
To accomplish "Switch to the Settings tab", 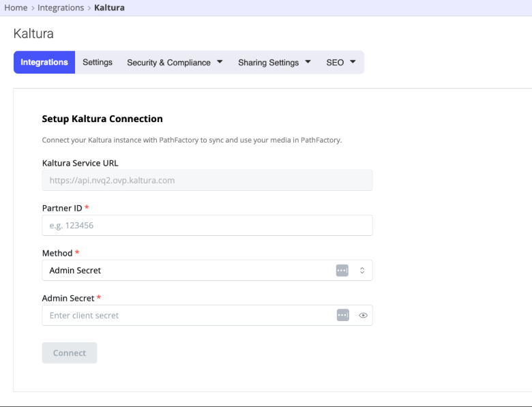I will pos(98,63).
